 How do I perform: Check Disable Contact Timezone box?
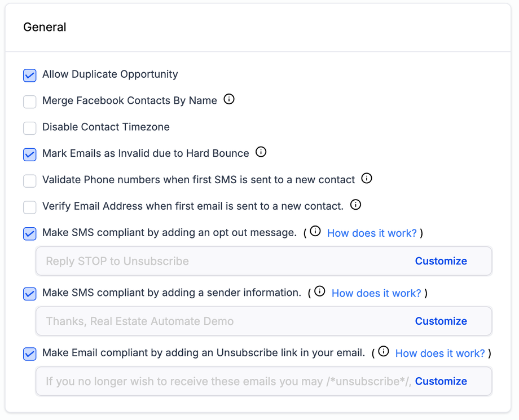click(x=30, y=128)
